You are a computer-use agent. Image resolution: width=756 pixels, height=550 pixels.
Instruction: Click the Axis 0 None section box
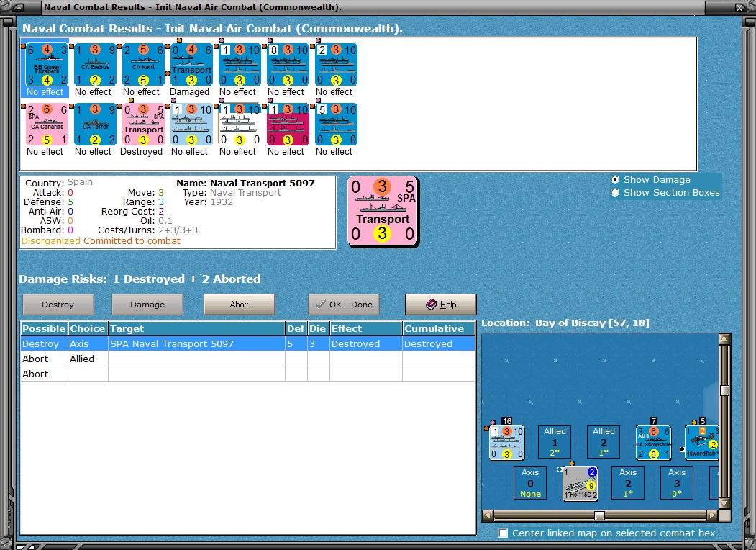coord(530,483)
